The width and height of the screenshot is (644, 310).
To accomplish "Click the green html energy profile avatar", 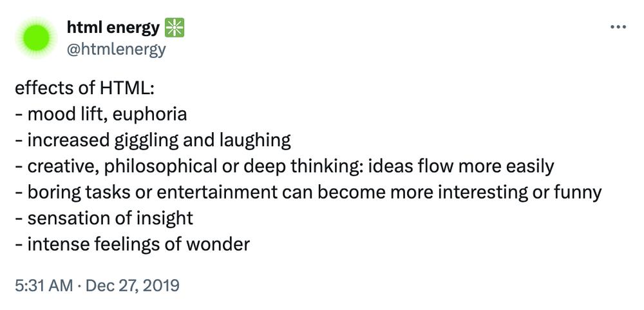I will 37,38.
